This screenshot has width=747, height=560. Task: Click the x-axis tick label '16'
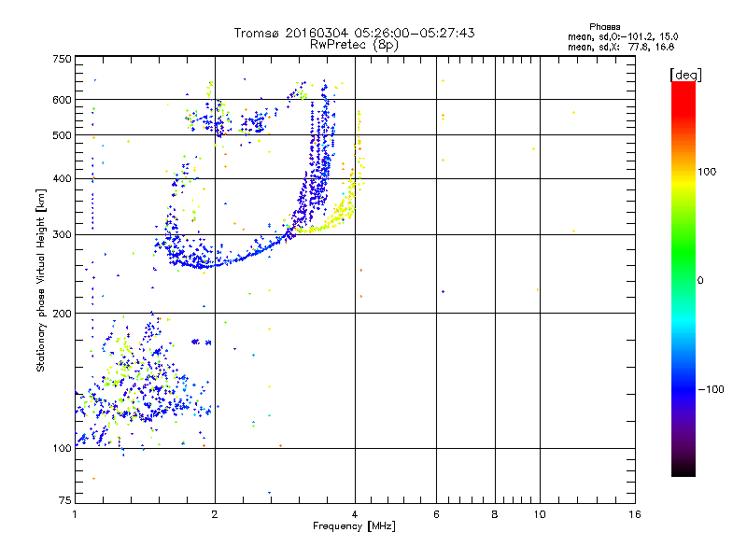pyautogui.click(x=635, y=514)
